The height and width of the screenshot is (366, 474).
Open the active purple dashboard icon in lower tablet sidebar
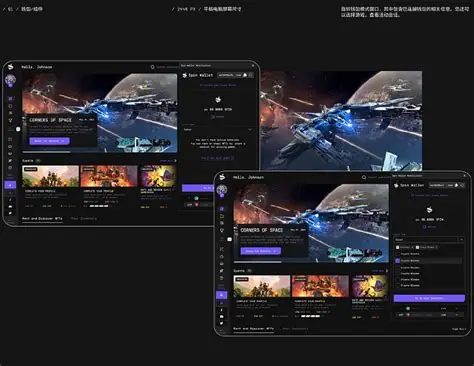222,209
